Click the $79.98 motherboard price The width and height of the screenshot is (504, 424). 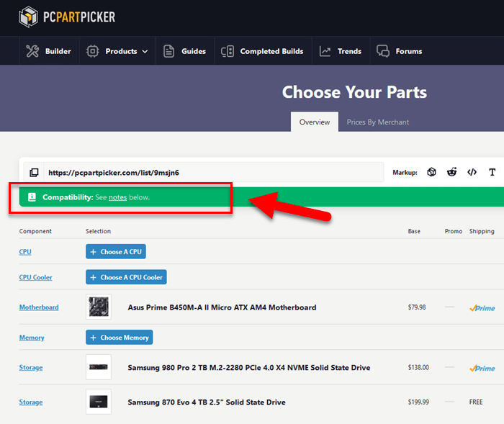(417, 307)
